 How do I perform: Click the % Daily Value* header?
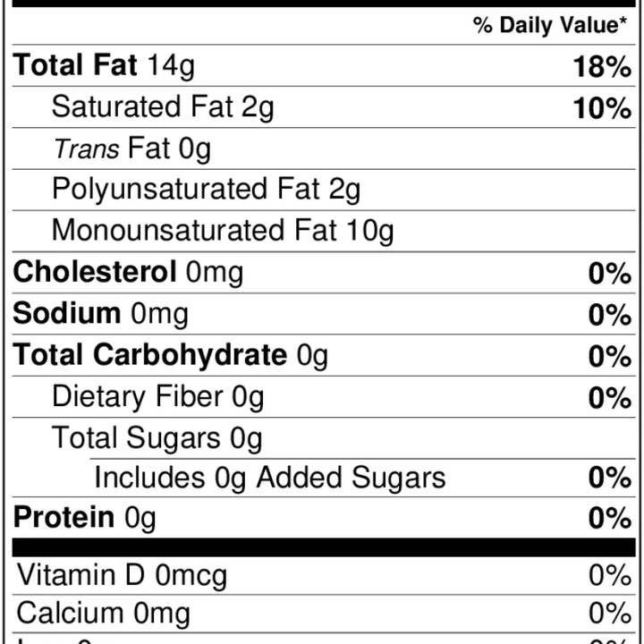click(x=550, y=25)
